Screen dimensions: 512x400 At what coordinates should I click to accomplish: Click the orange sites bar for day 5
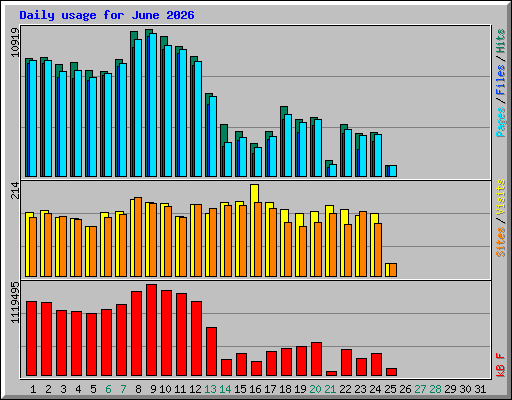click(x=93, y=252)
